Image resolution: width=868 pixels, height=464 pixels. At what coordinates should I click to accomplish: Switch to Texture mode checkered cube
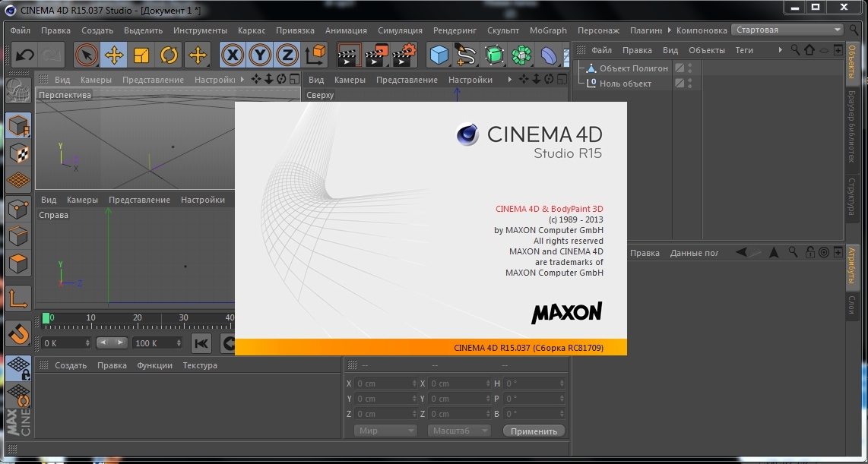pos(18,153)
